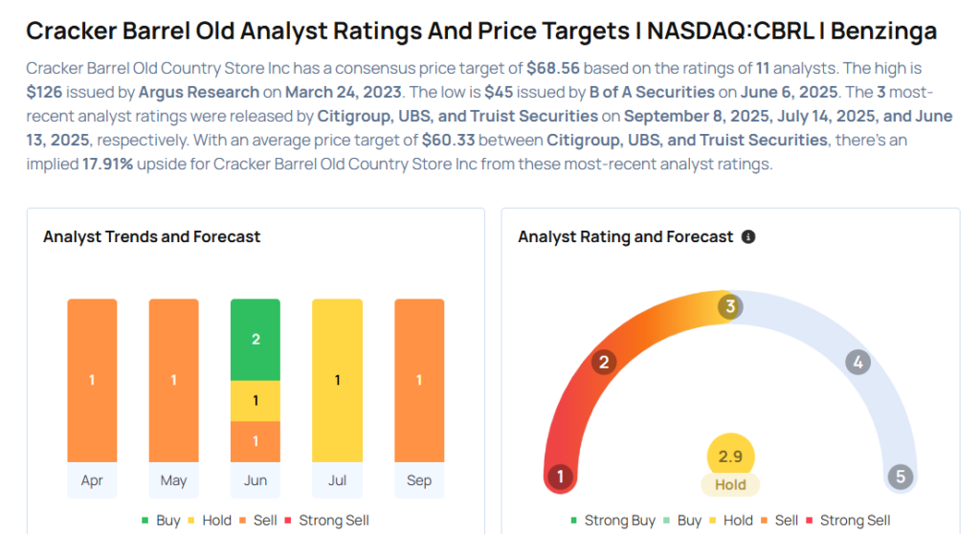Select the orange Sell bar for Sep
Screen dimensions: 980x534
[x=419, y=380]
